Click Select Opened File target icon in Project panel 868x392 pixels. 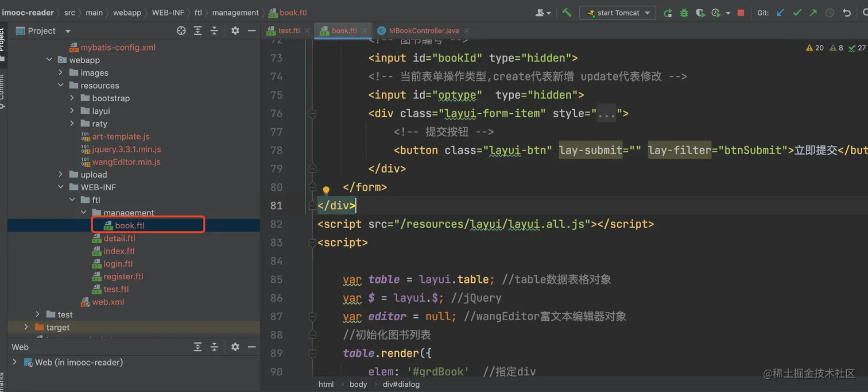[181, 31]
